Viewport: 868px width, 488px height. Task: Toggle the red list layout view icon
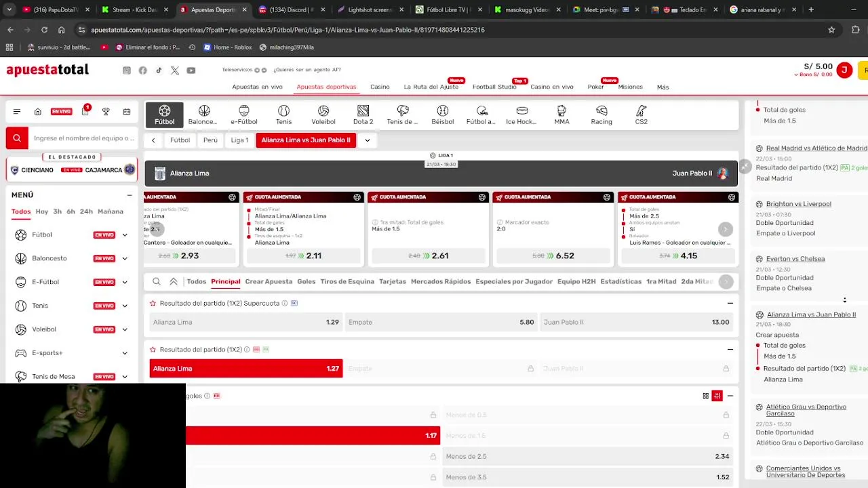(717, 396)
